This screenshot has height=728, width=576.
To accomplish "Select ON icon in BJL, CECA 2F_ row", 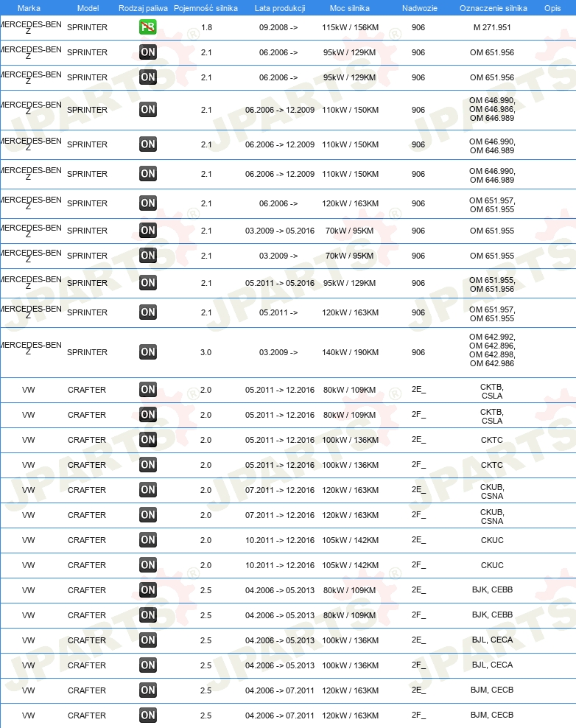I will pyautogui.click(x=147, y=665).
